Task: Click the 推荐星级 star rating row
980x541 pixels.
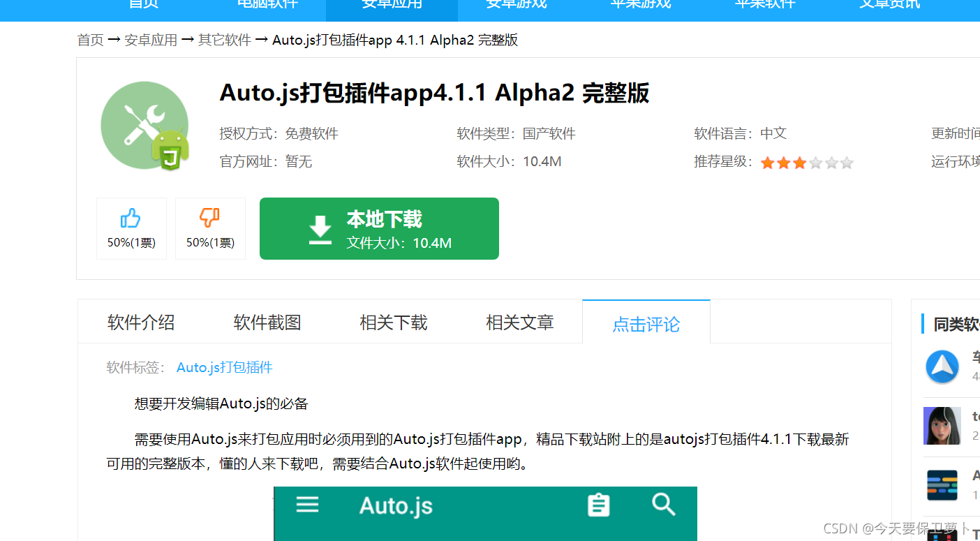Action: [x=773, y=162]
